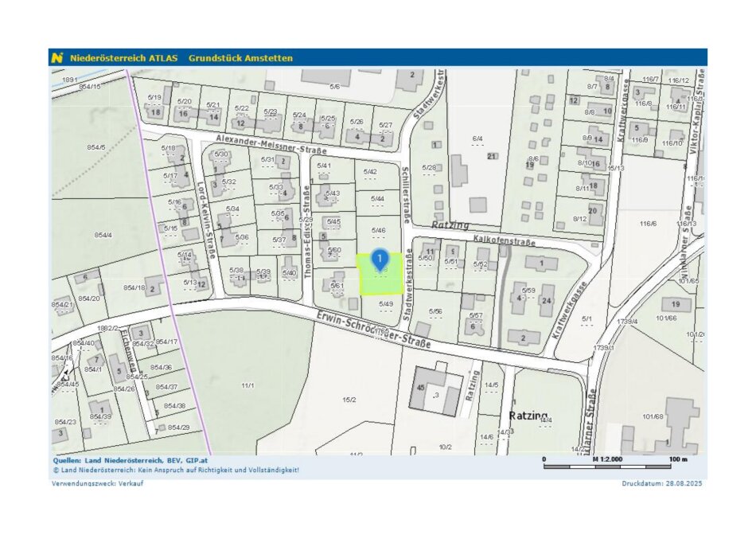Click parcel label 5/20

click(184, 101)
